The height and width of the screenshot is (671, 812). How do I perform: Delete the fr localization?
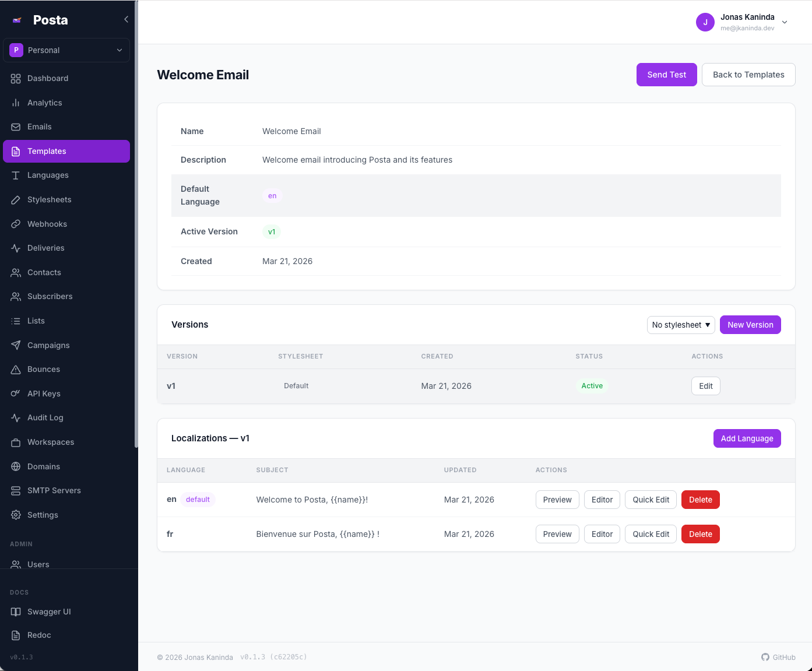(701, 534)
